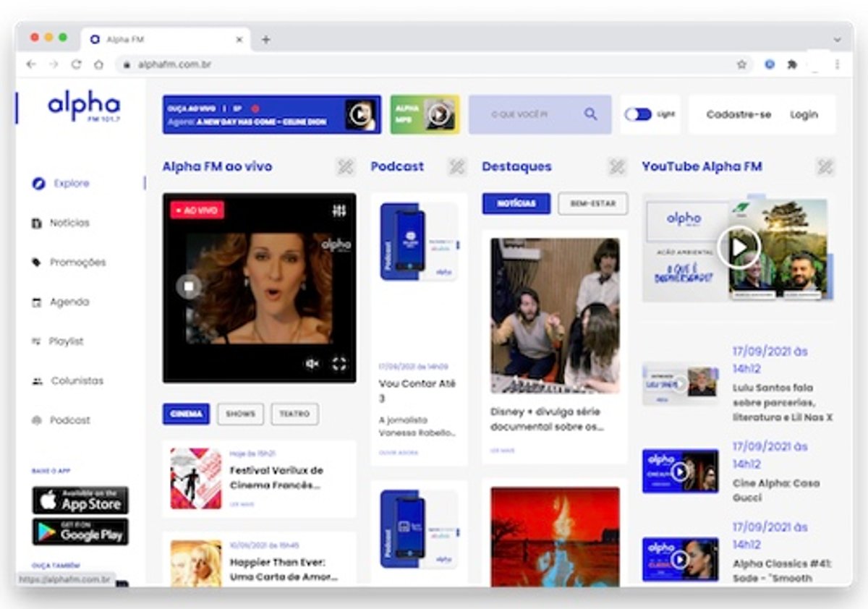This screenshot has height=609, width=868.
Task: Select the TEATRO tab
Action: click(x=294, y=414)
